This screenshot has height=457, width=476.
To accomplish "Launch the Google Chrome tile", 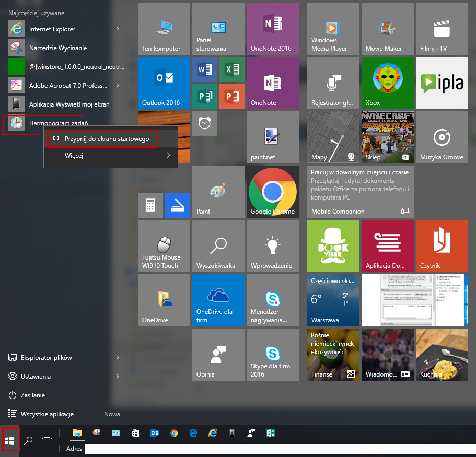I will [272, 192].
